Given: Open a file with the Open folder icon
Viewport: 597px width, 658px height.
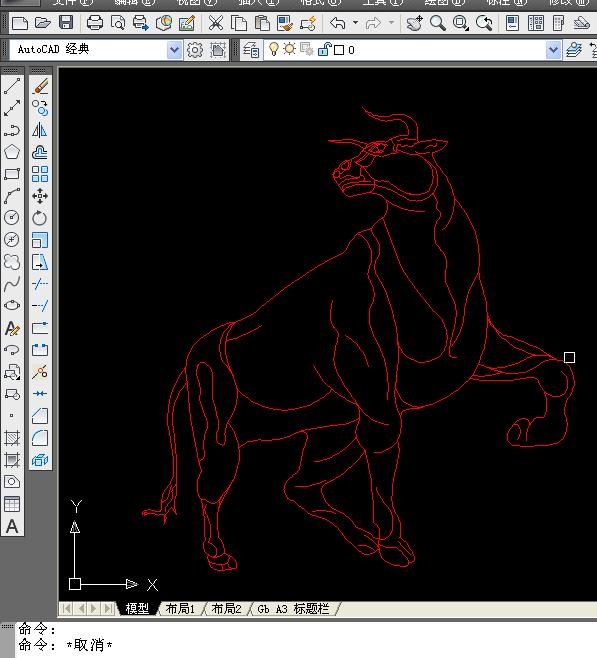Looking at the screenshot, I should (42, 23).
